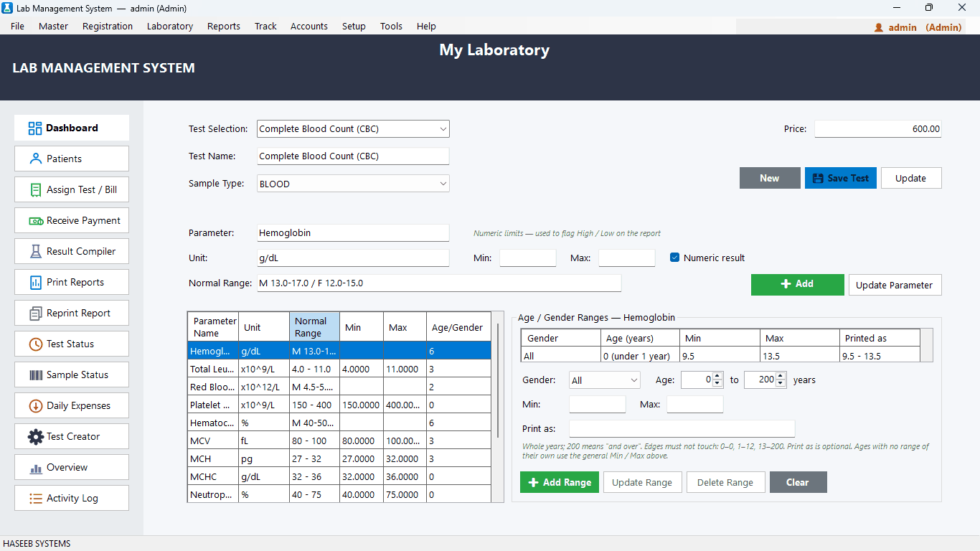Screen dimensions: 980x551
Task: Click the Max numeric limit field
Action: [627, 258]
